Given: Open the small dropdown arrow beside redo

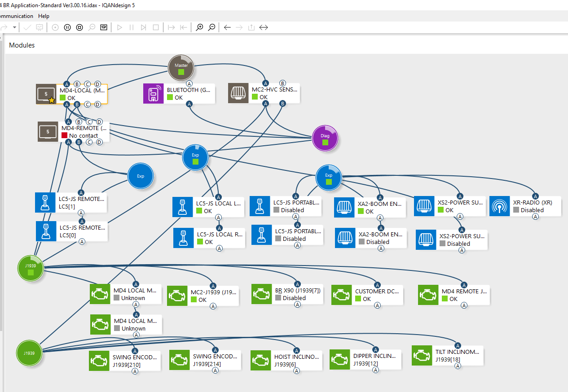Looking at the screenshot, I should coord(15,27).
